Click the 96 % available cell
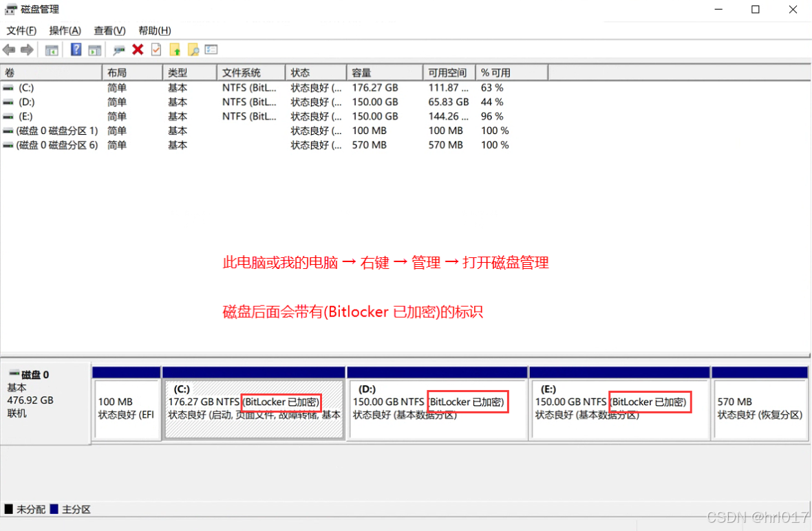This screenshot has height=531, width=812. (x=492, y=117)
